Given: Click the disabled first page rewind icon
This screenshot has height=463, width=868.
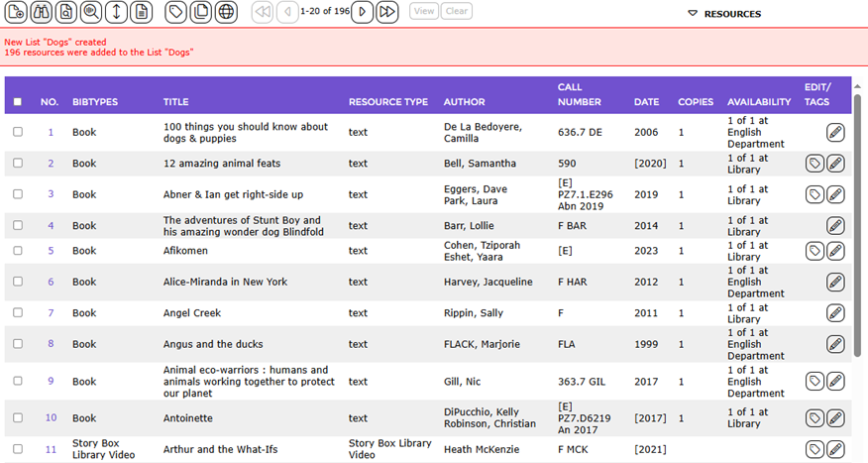Looking at the screenshot, I should click(x=263, y=12).
